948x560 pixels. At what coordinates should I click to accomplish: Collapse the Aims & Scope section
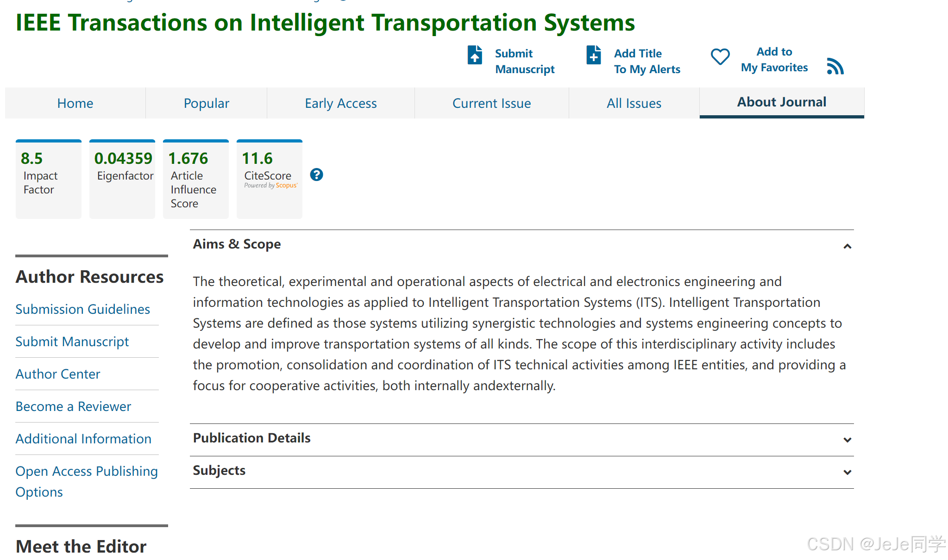click(847, 246)
